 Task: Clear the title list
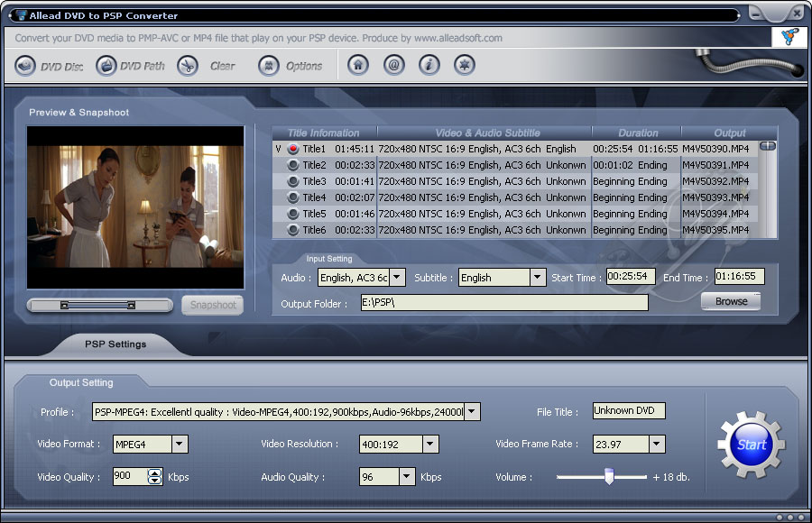(188, 65)
